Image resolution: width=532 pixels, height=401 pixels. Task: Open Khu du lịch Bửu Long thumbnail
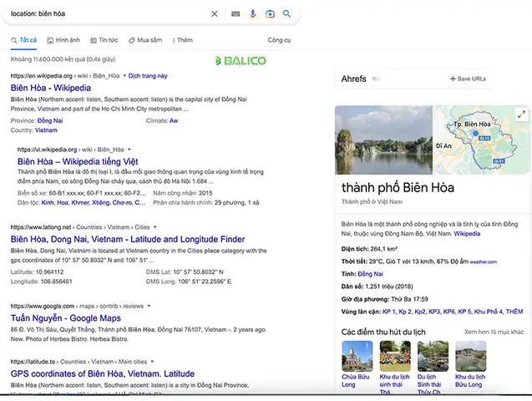click(470, 356)
